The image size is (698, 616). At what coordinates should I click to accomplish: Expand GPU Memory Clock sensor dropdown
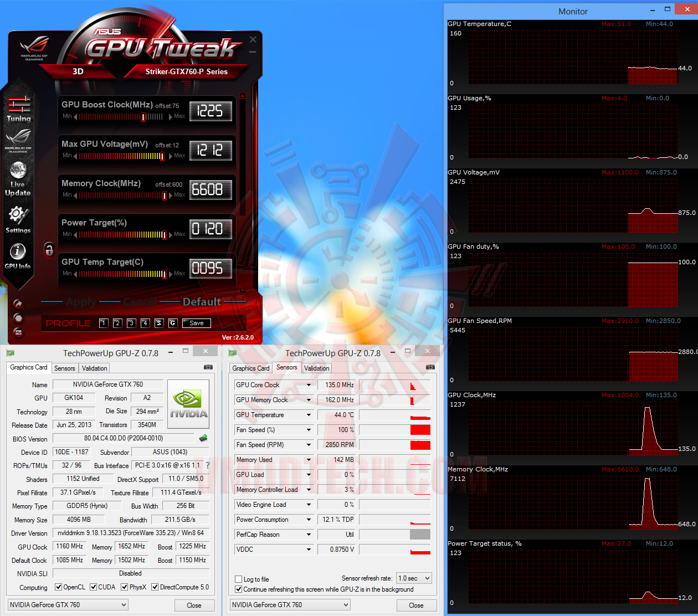309,400
